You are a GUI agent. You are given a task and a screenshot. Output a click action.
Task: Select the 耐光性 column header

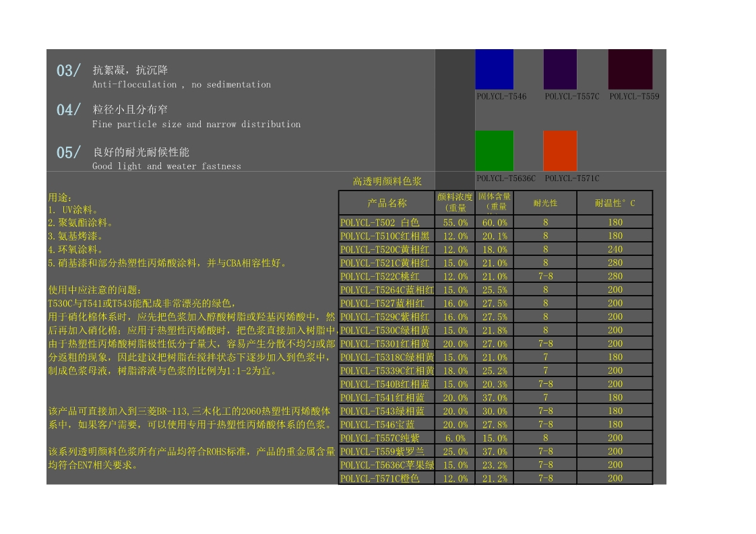(545, 203)
